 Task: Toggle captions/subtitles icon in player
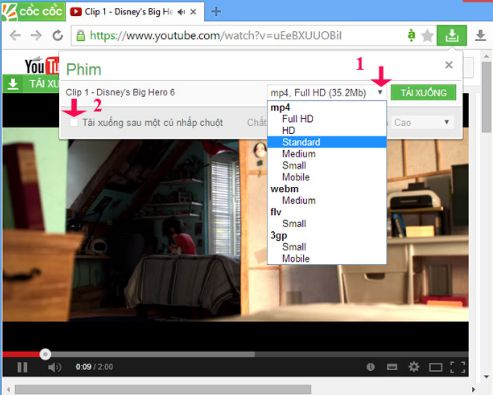click(392, 367)
